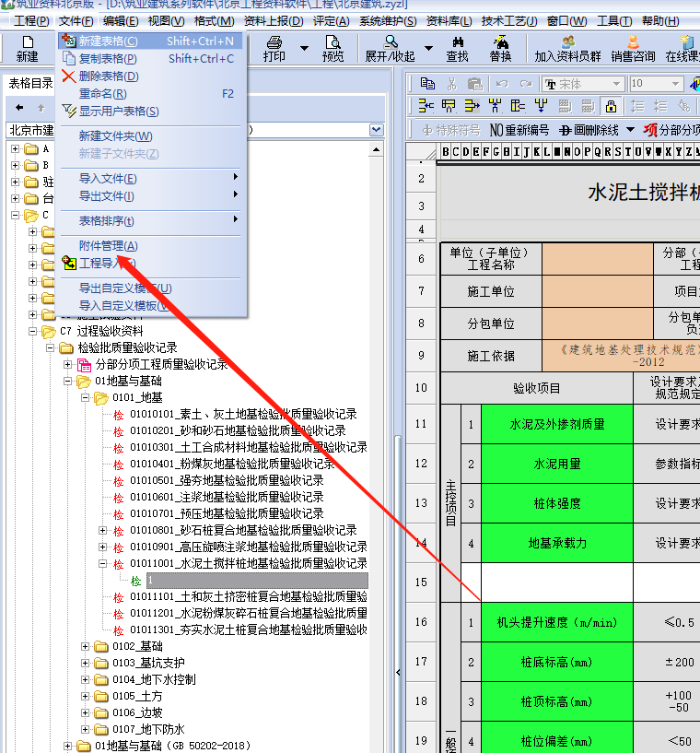
Task: Open 技术工艺(J) menu
Action: [x=509, y=21]
